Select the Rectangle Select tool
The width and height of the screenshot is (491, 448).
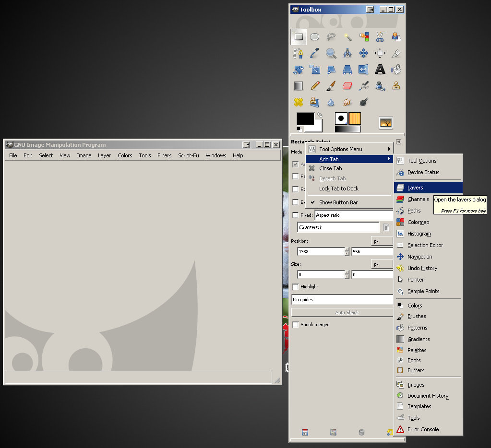(299, 37)
